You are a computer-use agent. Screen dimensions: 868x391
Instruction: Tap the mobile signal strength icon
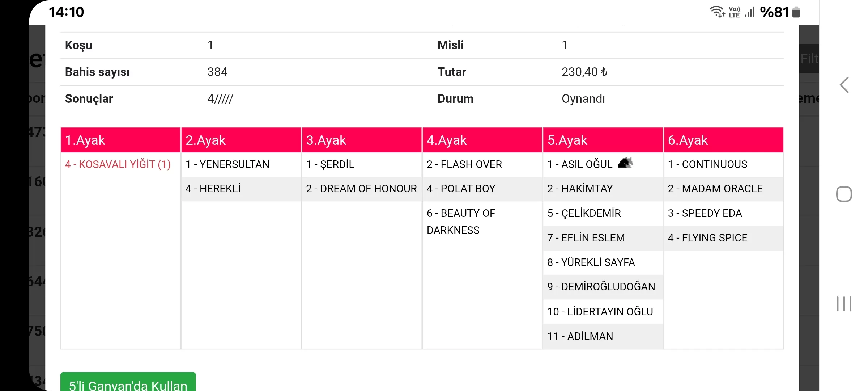click(750, 12)
